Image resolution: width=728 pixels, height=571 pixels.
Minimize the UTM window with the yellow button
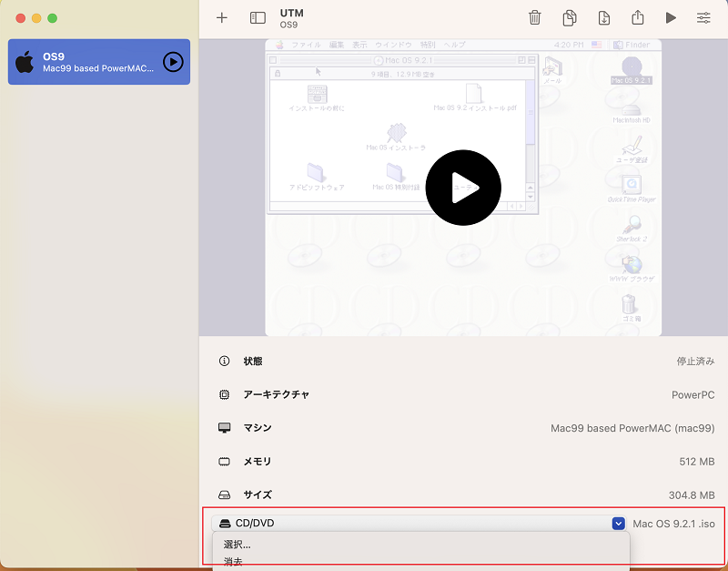[x=36, y=18]
